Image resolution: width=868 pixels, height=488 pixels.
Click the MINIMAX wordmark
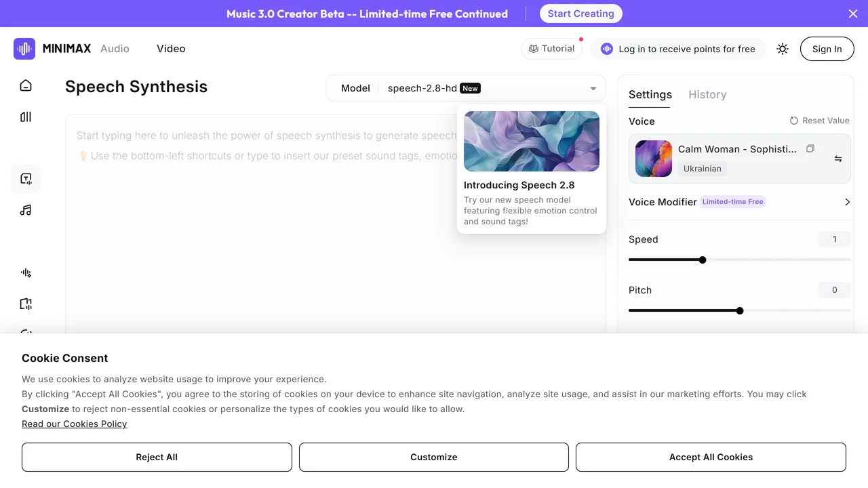(x=66, y=49)
